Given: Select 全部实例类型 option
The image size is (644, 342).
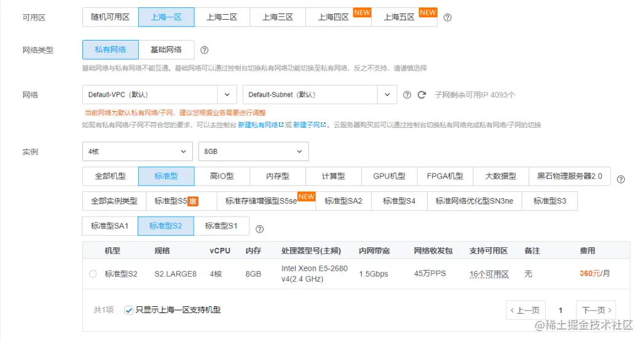Looking at the screenshot, I should pos(114,201).
